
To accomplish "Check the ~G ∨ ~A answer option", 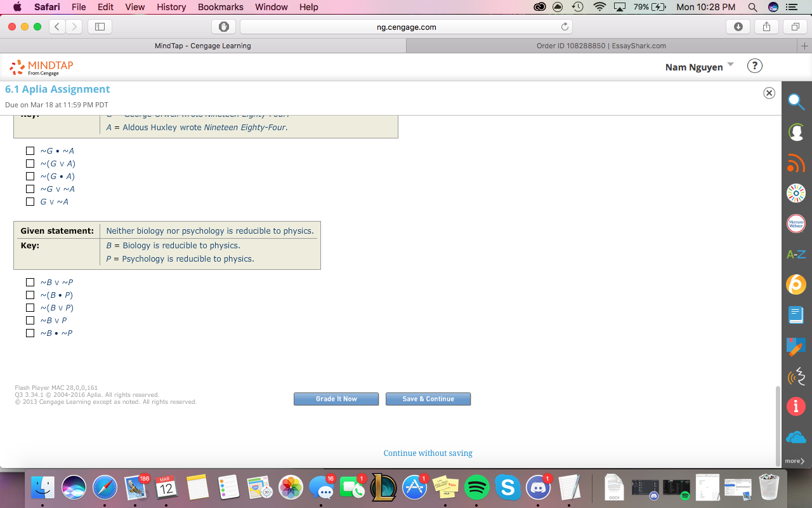I will 30,189.
